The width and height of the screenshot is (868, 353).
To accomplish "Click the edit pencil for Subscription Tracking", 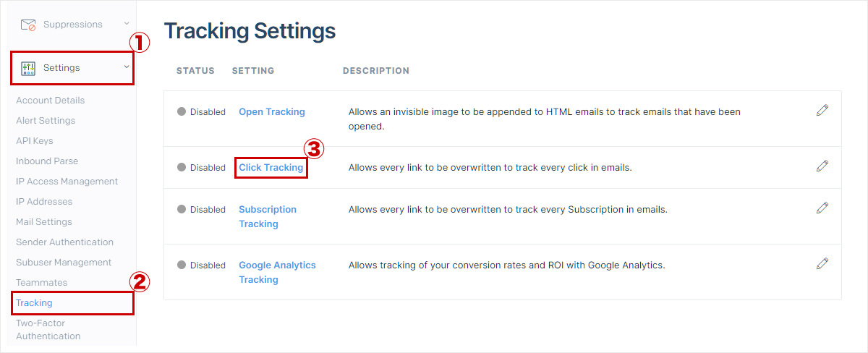I will coord(822,208).
